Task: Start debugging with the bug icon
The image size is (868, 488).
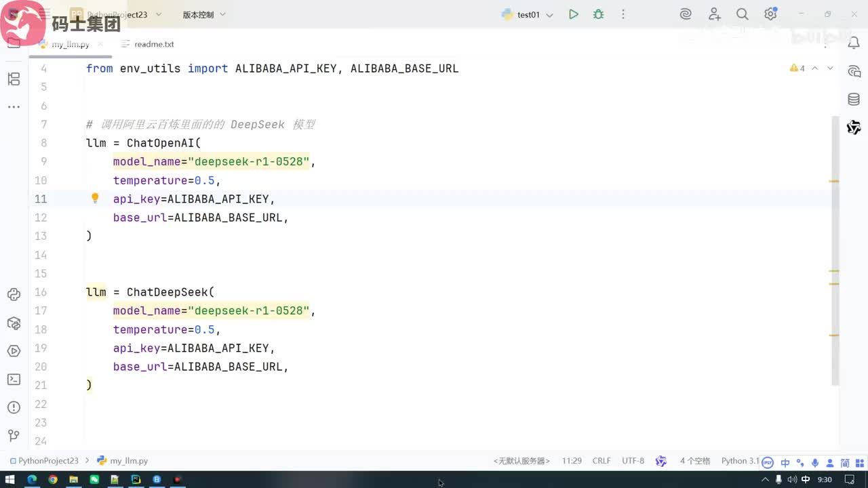Action: coord(598,14)
